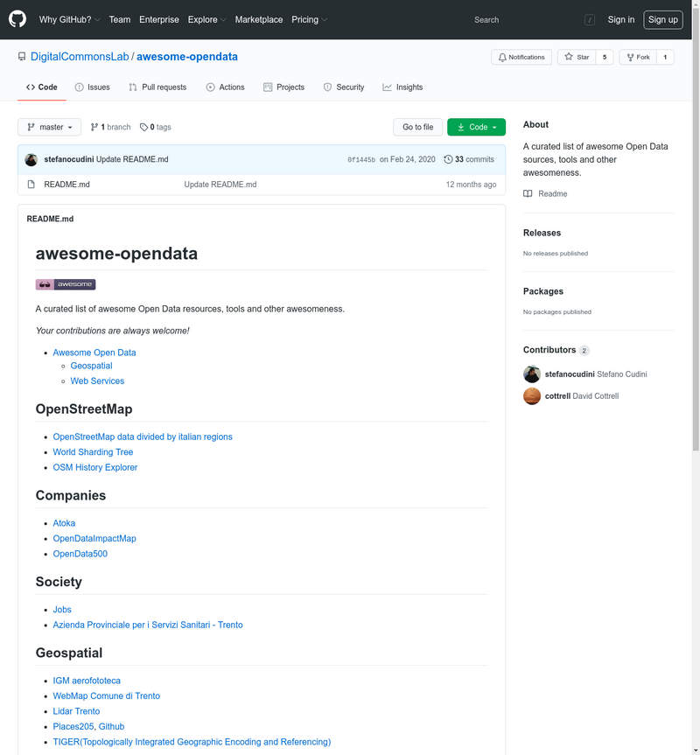The image size is (700, 755).
Task: Switch to the Pull requests tab
Action: tap(157, 87)
